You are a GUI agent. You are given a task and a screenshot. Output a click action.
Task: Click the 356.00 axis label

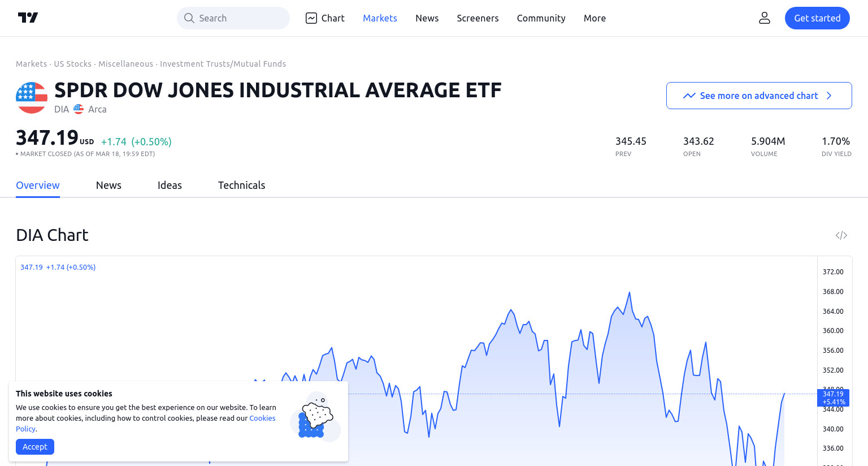tap(833, 351)
